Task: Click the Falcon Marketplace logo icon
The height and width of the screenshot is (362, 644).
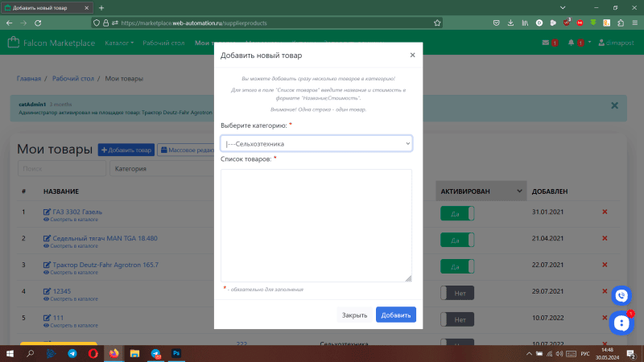Action: (13, 43)
